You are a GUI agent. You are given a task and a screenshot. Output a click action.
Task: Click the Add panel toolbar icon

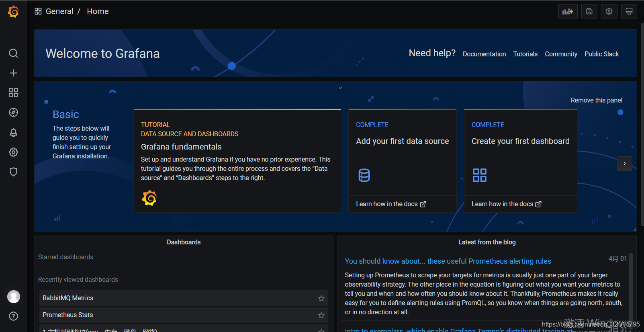(x=568, y=11)
